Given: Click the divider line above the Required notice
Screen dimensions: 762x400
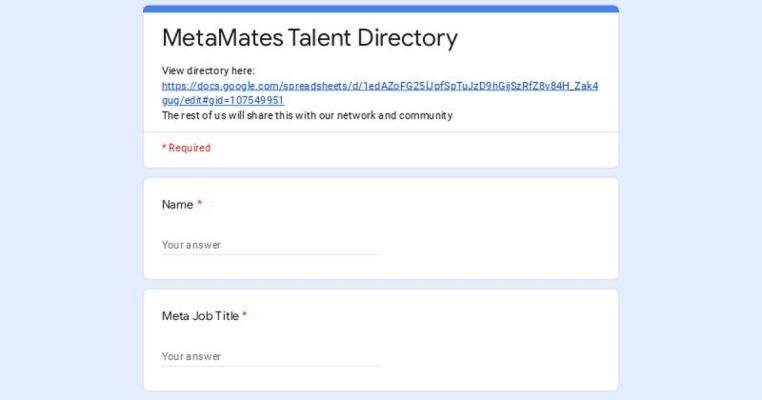Looking at the screenshot, I should (x=380, y=132).
